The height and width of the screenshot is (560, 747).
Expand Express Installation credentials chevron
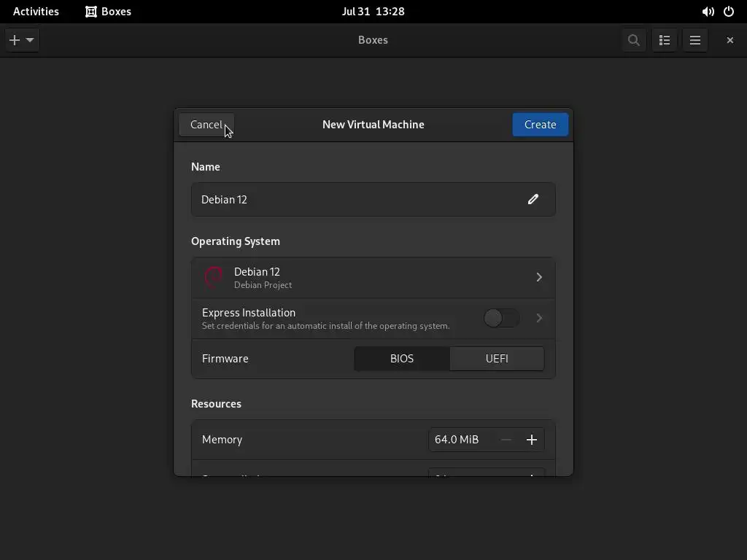539,318
